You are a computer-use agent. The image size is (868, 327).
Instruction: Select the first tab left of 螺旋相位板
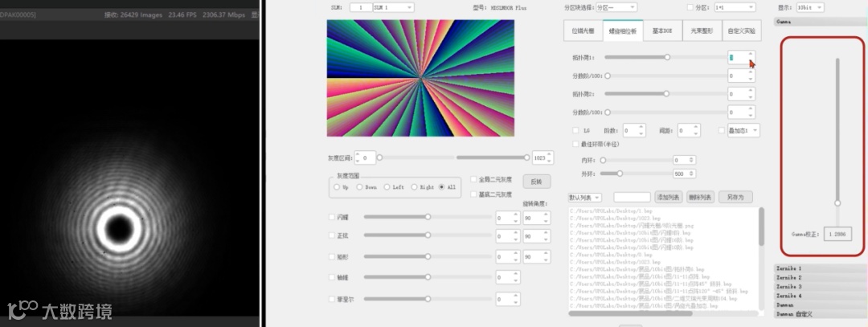pyautogui.click(x=583, y=31)
